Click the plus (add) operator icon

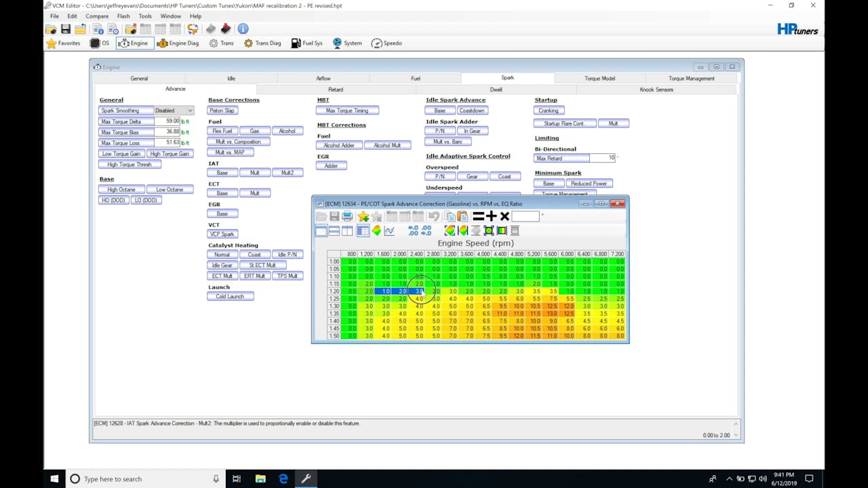491,216
